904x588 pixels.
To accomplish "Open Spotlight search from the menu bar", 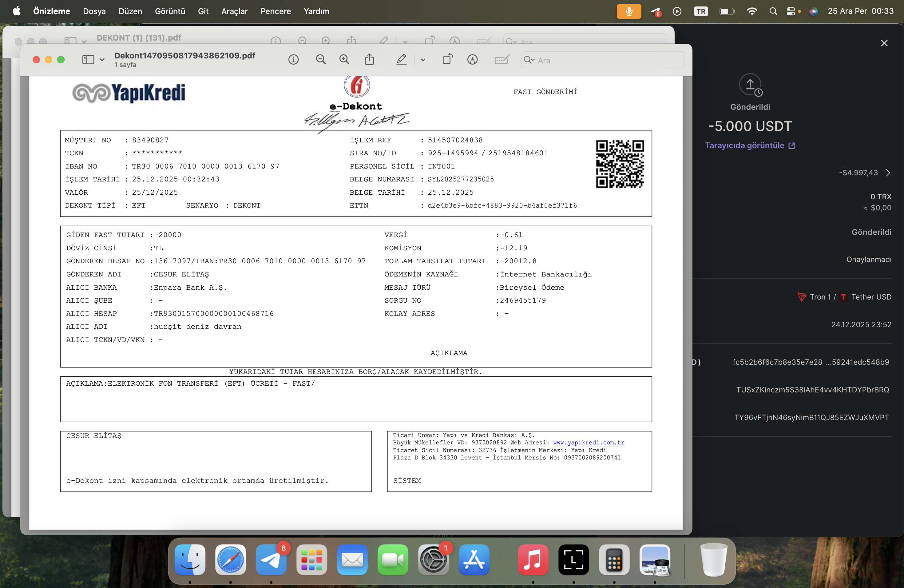I will point(773,11).
